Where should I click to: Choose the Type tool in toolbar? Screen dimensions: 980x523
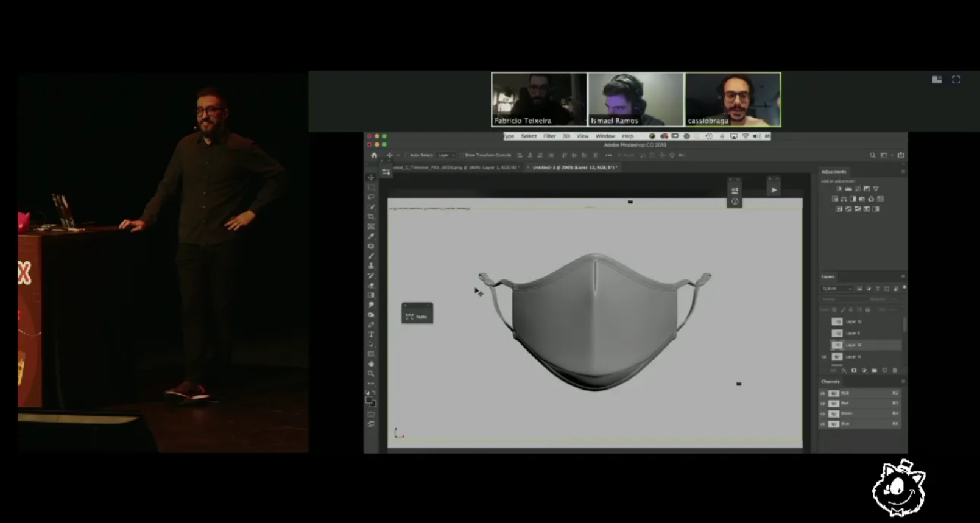tap(371, 334)
